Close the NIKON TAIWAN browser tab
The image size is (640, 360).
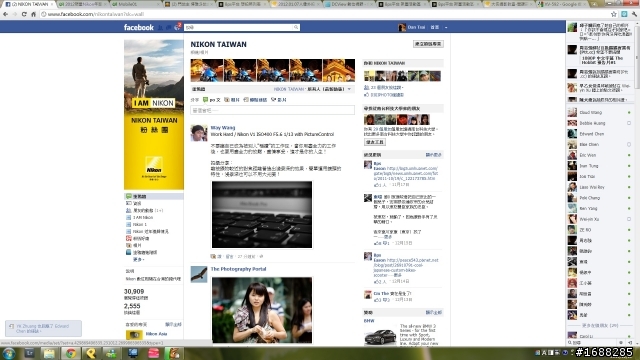pyautogui.click(x=52, y=4)
